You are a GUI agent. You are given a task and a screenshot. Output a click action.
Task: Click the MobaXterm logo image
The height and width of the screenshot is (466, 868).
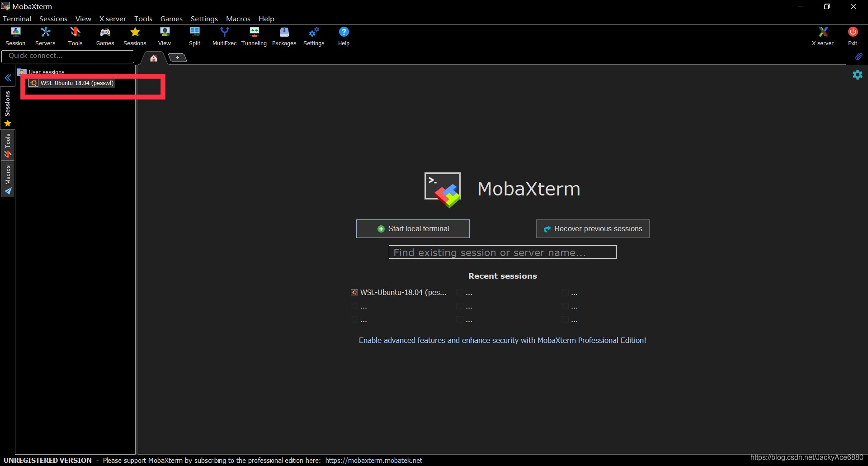pos(443,190)
